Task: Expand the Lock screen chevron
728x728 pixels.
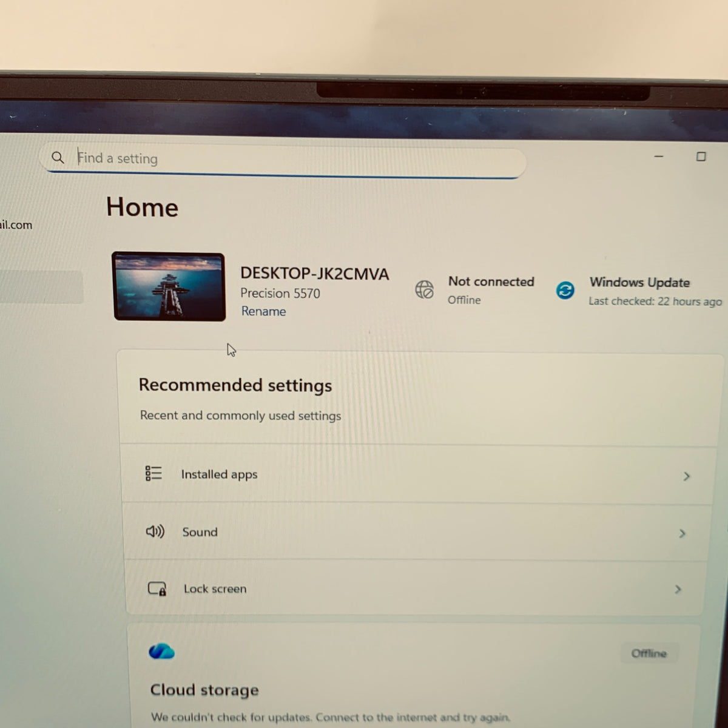Action: [x=678, y=589]
